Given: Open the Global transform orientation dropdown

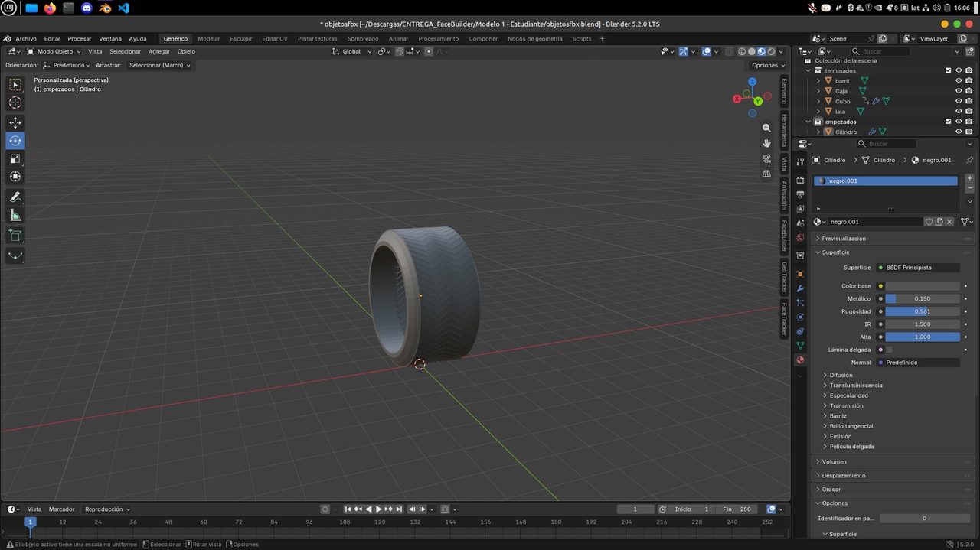Looking at the screenshot, I should point(352,51).
